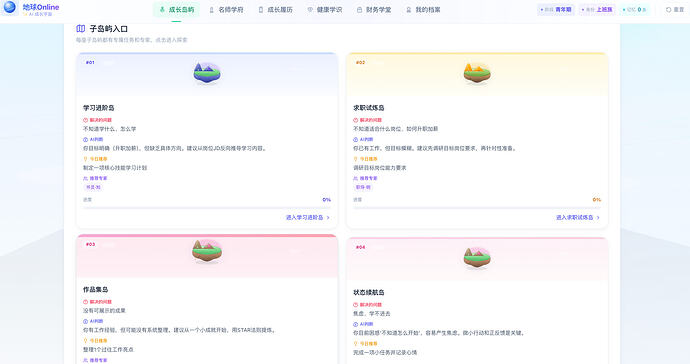Viewport: 690px width, 364px height.
Task: Click the 作品集岛 card title
Action: click(x=95, y=290)
